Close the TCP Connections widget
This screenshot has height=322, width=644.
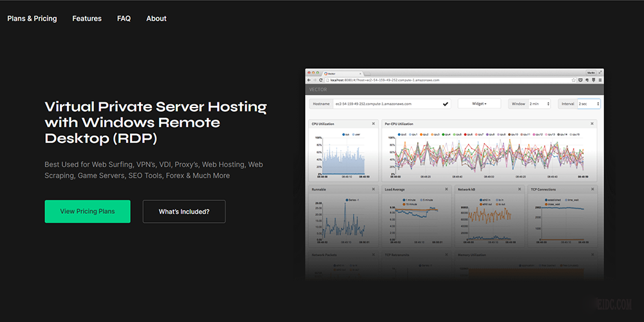click(592, 189)
